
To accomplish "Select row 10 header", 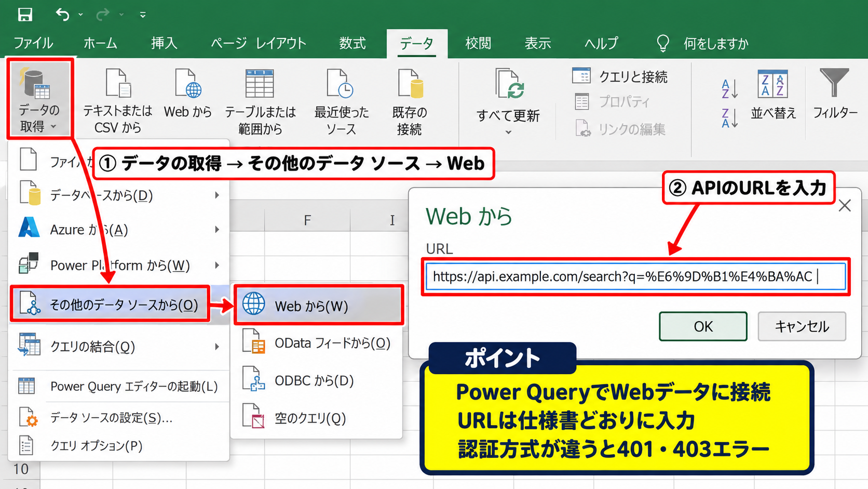I will click(x=21, y=469).
